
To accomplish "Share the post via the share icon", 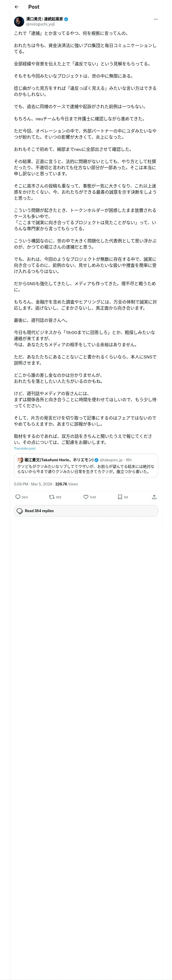I will coord(154,497).
